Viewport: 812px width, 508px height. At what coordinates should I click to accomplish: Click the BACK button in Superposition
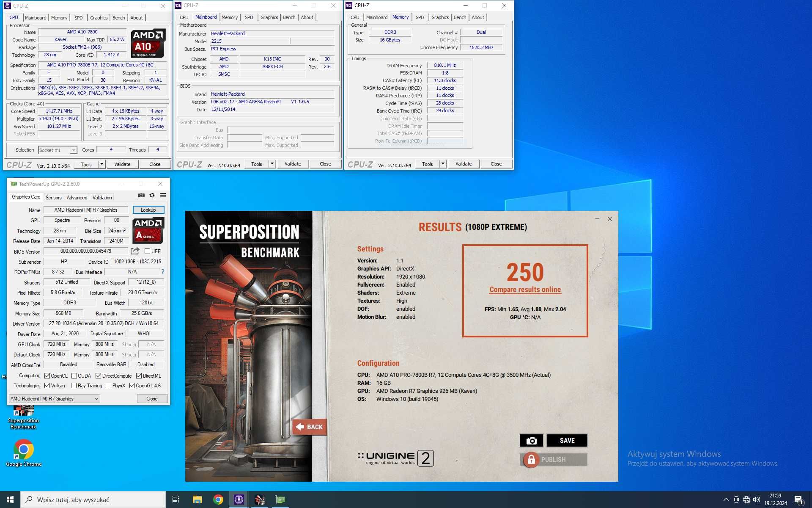(x=310, y=427)
